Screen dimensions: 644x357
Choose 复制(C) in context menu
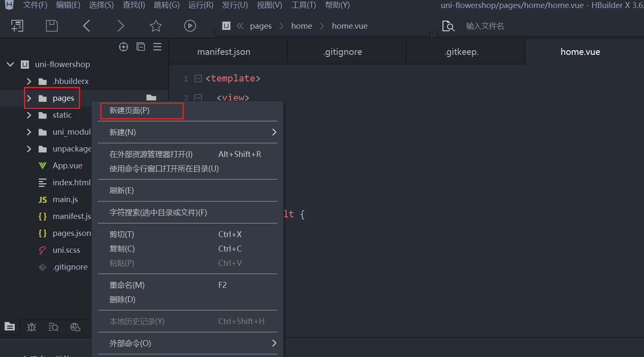coord(188,249)
